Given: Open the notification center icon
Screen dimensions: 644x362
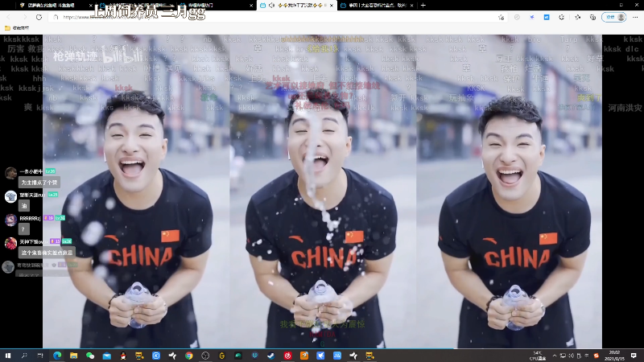Looking at the screenshot, I should tap(634, 356).
